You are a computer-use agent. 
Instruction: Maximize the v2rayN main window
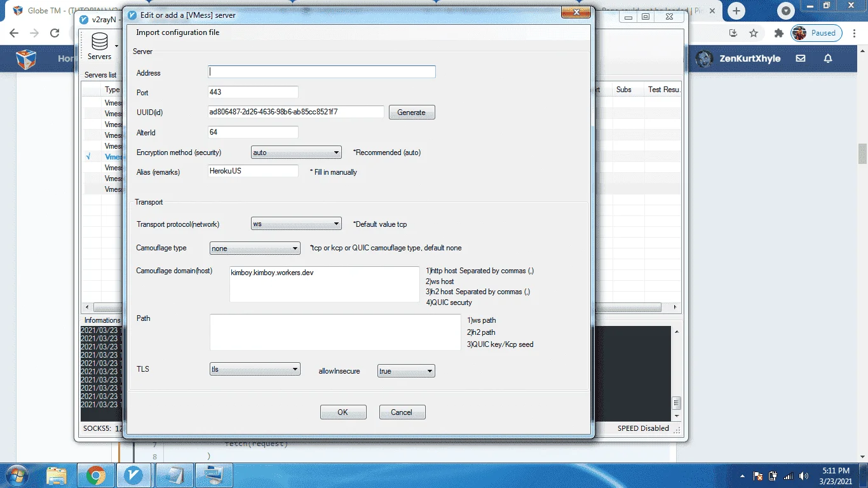click(646, 17)
